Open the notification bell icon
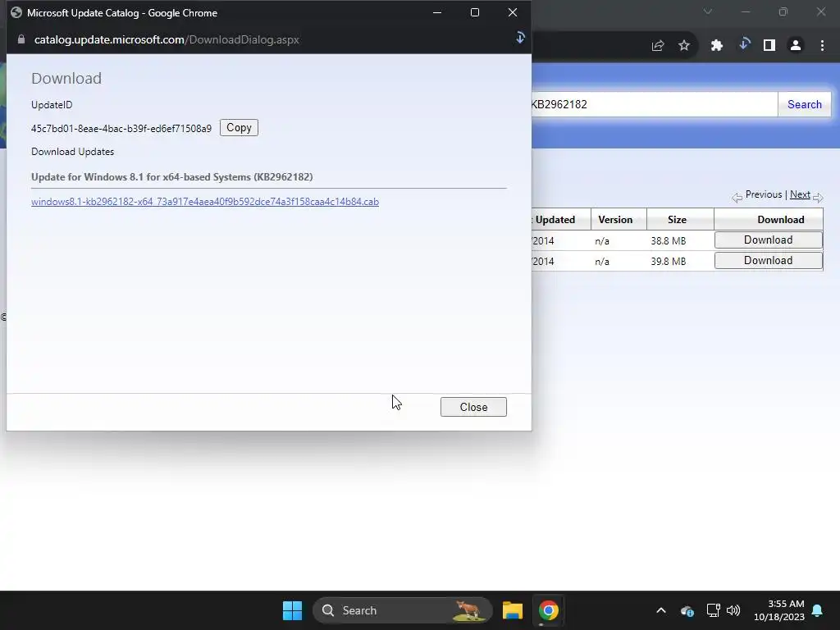840x630 pixels. (x=817, y=610)
